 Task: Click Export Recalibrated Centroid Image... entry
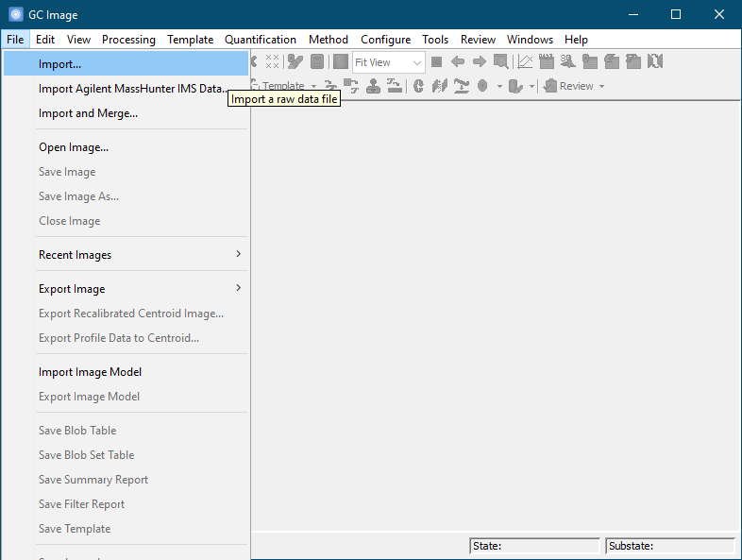coord(126,314)
